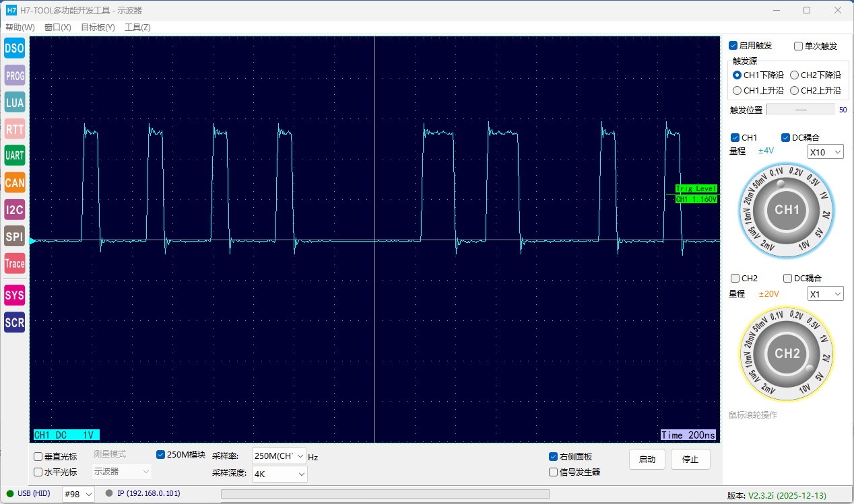The width and height of the screenshot is (854, 504).
Task: Click the CH1 DC 1V label
Action: [67, 435]
